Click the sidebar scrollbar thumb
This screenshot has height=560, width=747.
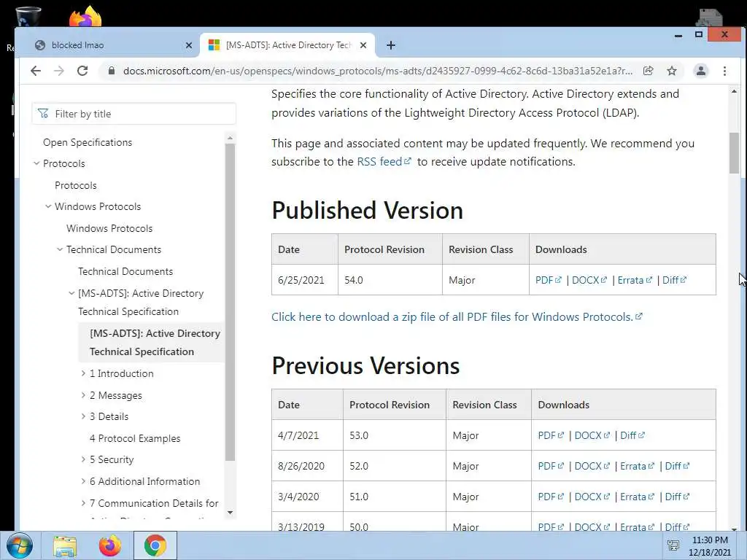230,302
